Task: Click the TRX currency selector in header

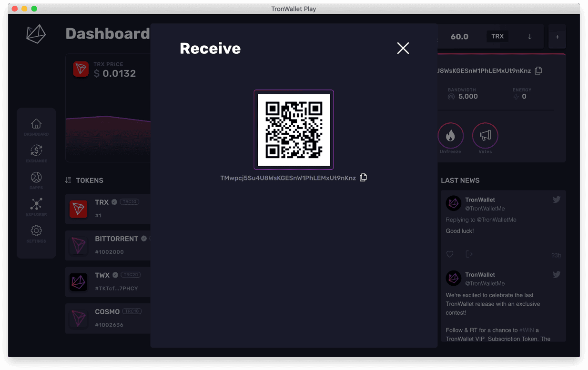Action: (497, 36)
